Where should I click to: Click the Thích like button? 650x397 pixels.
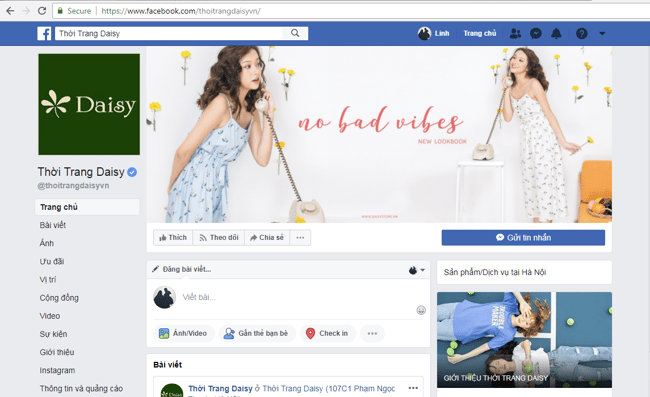pos(173,237)
